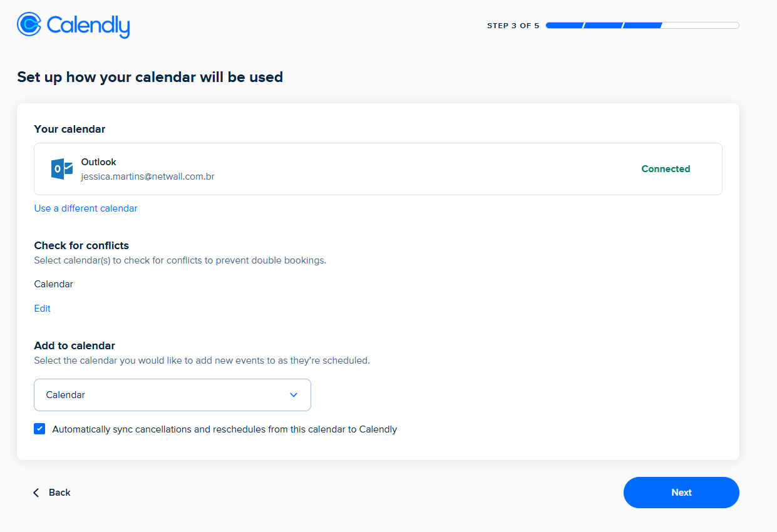Click Use a different calendar link
Viewport: 777px width, 532px height.
[86, 208]
